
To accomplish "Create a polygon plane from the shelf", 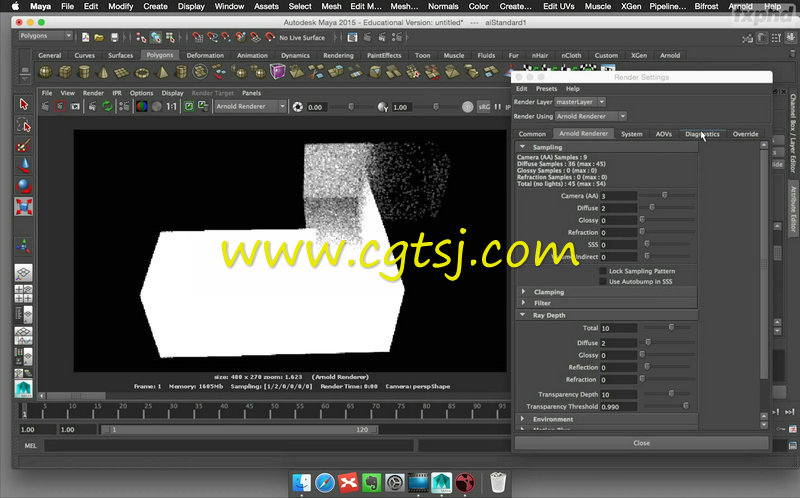I will [x=122, y=72].
